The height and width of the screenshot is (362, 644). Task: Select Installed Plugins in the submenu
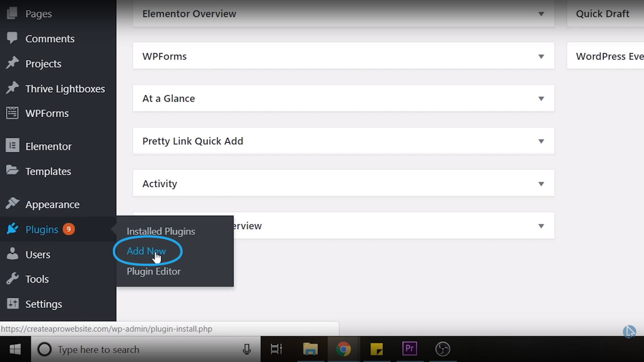(161, 231)
